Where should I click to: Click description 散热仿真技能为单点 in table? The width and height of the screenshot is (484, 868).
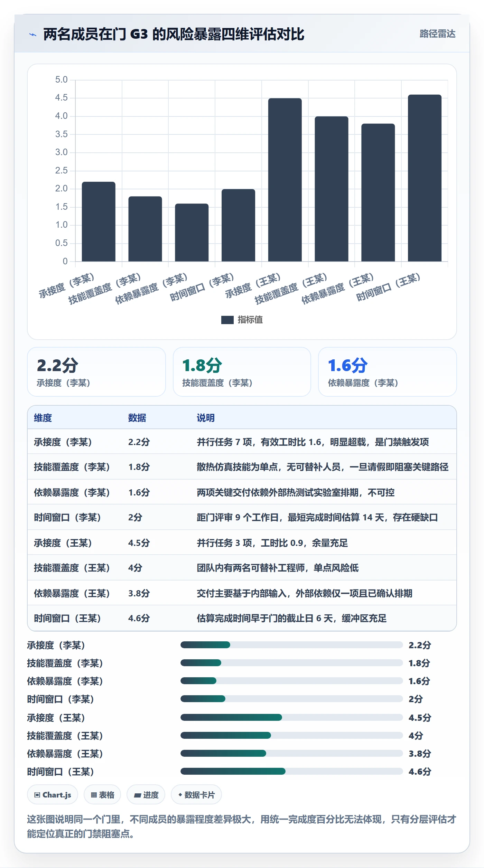[x=323, y=467]
